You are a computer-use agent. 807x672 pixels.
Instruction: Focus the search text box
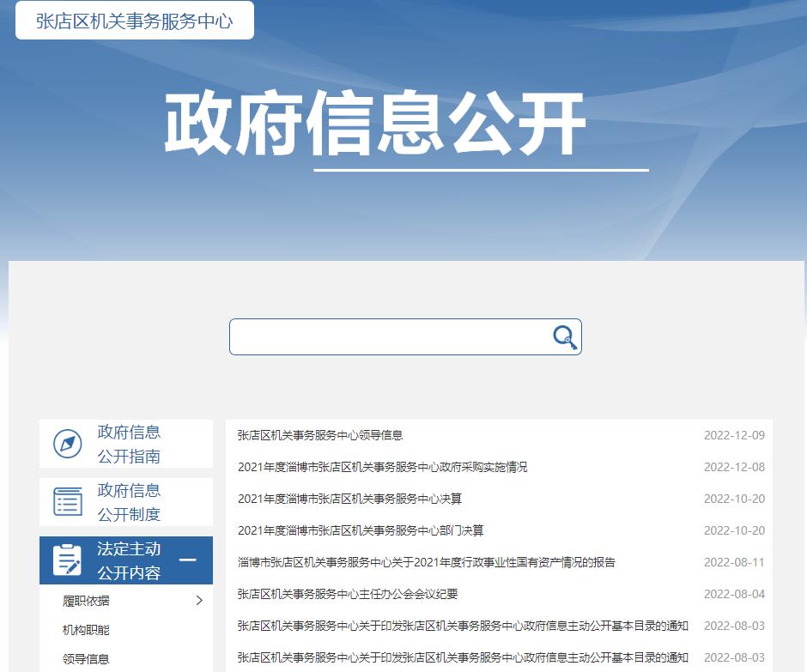point(391,337)
